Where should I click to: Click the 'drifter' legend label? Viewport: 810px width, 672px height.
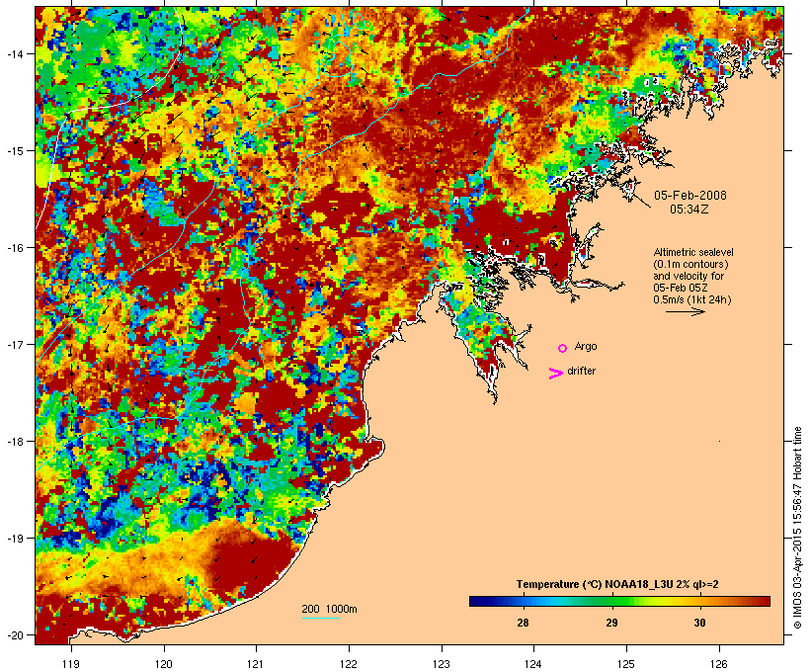(x=581, y=371)
